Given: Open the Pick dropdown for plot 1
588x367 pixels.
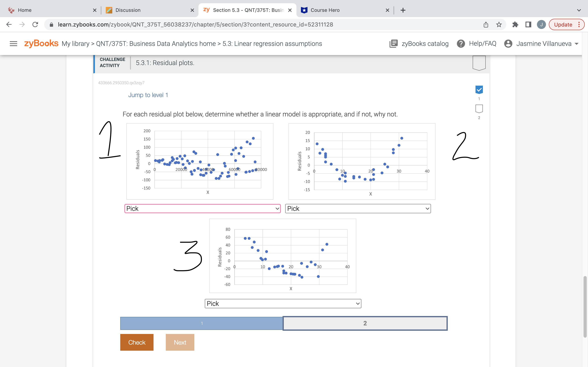Looking at the screenshot, I should pos(202,209).
